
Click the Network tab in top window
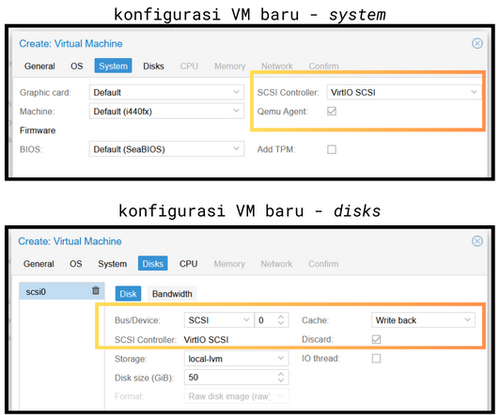pos(277,66)
